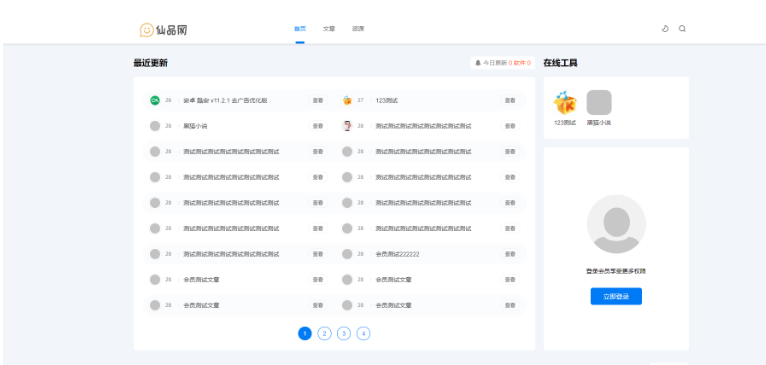The image size is (766, 365).
Task: Open the 文章 nav tab
Action: tap(329, 29)
